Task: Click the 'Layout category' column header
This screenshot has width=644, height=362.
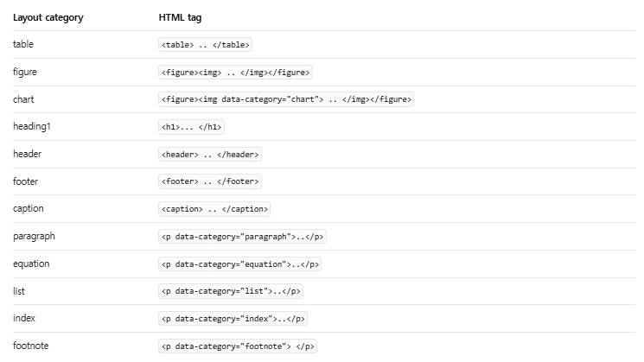Action: click(48, 17)
